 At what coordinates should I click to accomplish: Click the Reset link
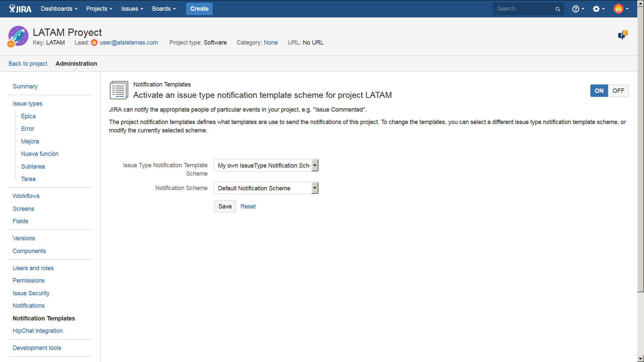click(x=248, y=206)
